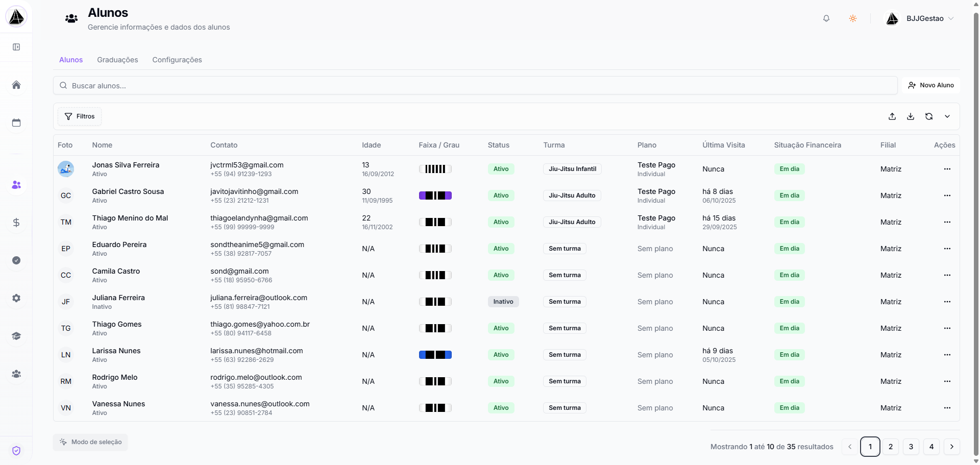Click Gabriel Castro Sousa's purple belt indicator
The image size is (980, 465).
coord(435,195)
